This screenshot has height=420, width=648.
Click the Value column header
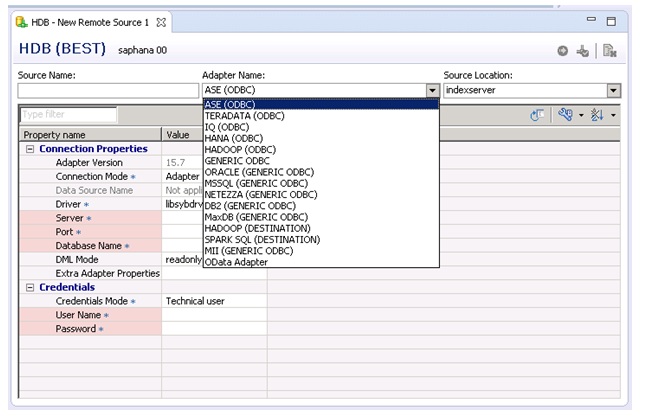182,135
